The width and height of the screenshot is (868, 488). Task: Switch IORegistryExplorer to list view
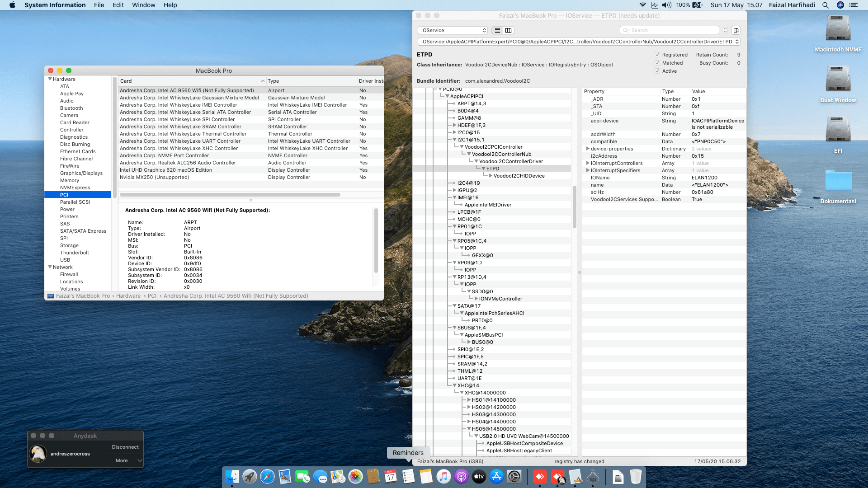497,30
